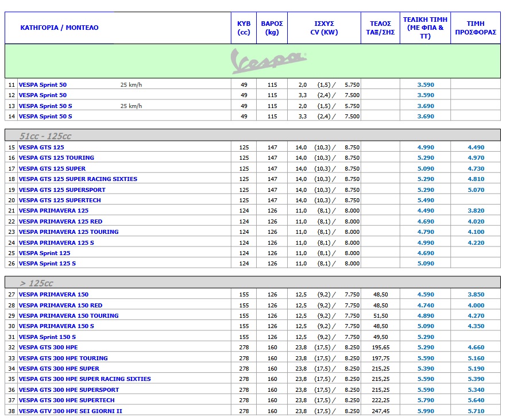Select the VESPA PRIMAVERA 125 RED model
Screen dimensions: 506x420
(x=61, y=221)
